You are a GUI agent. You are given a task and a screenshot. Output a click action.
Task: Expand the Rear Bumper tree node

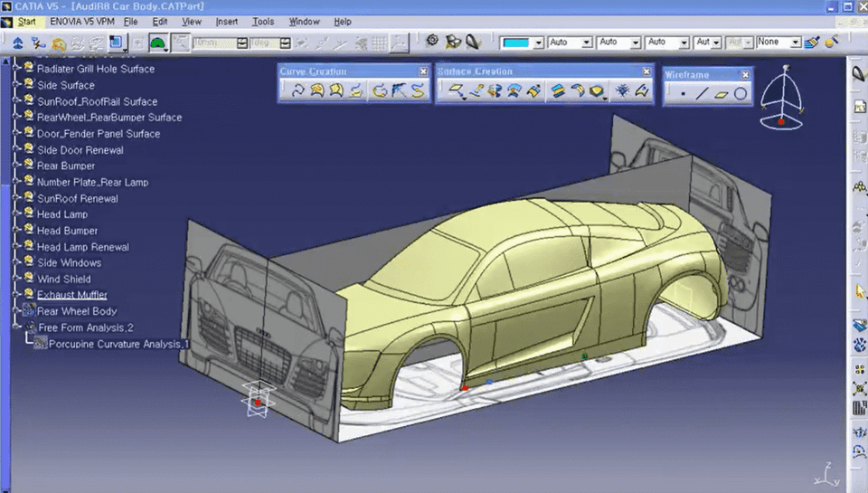(x=16, y=165)
